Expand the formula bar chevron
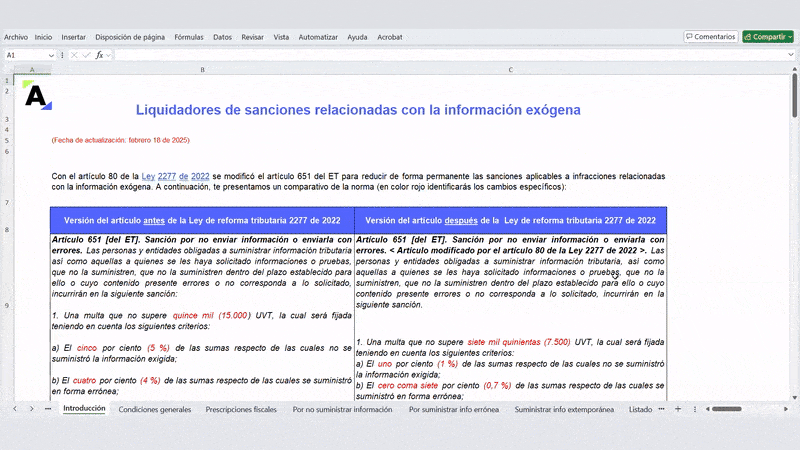Screen dimensions: 800x450 pyautogui.click(x=790, y=55)
